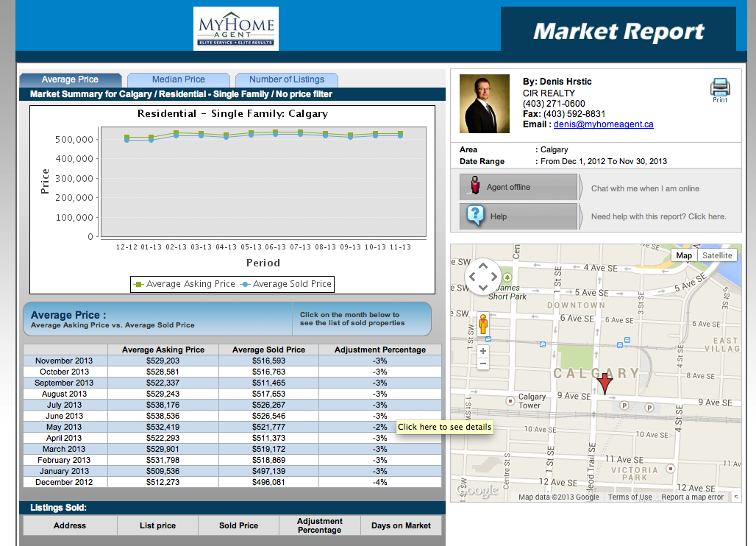Click the Print printer icon
Viewport: 756px width, 546px height.
pos(719,88)
